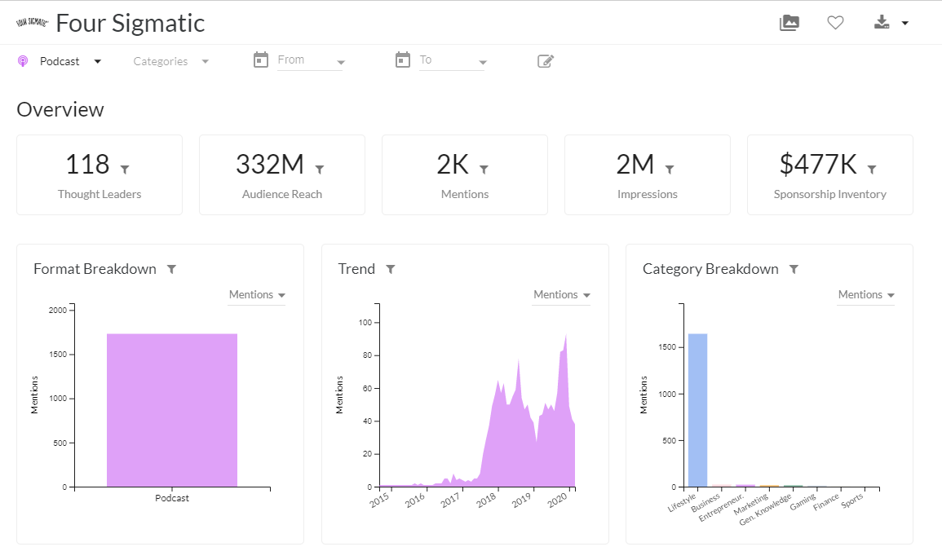Click the 332M Audience Reach value
Viewport: 942px width, 560px height.
tap(270, 165)
